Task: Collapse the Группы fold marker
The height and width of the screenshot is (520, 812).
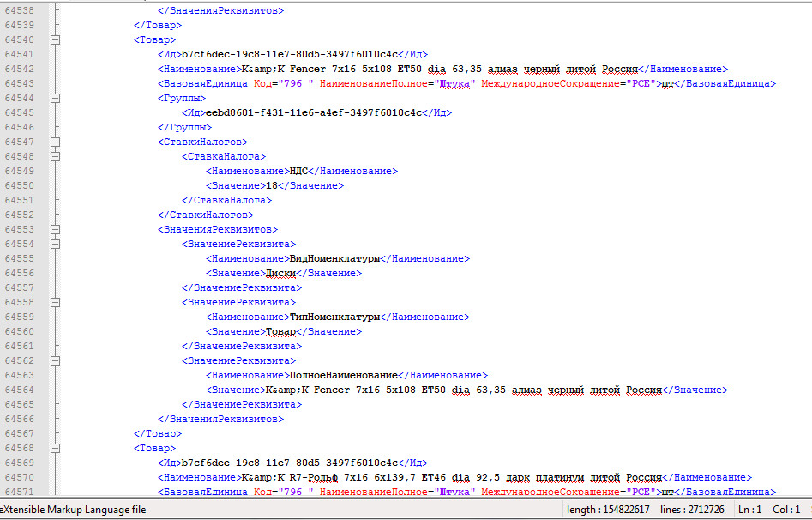Action: pos(56,98)
